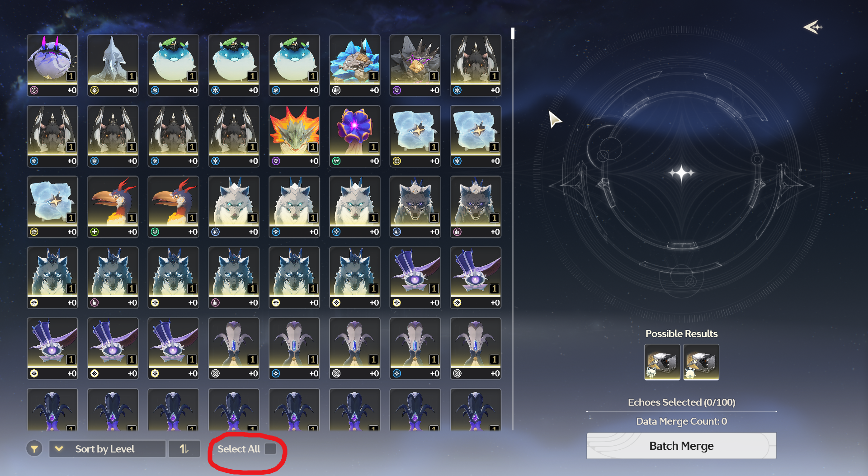Expand the Sort by Level dropdown

107,449
